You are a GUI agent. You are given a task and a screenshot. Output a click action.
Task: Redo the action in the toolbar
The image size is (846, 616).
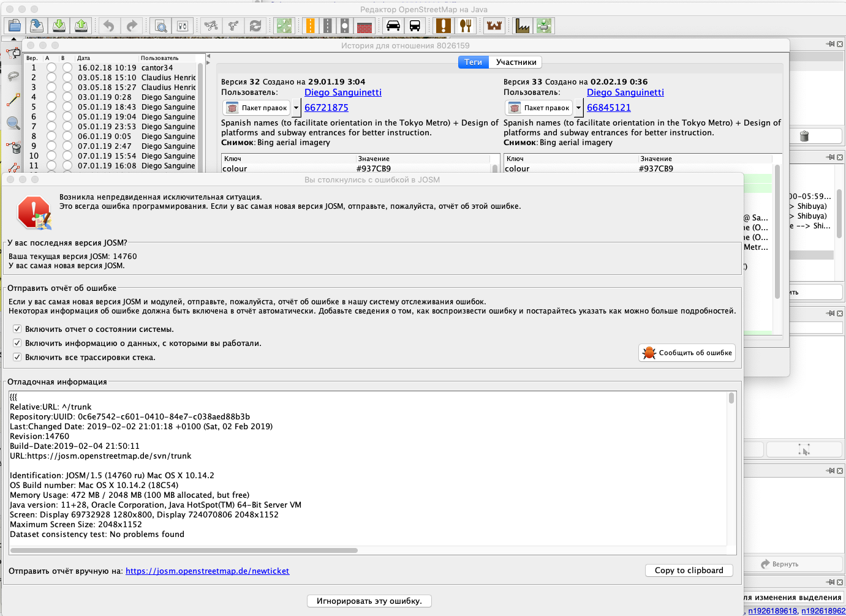click(132, 26)
